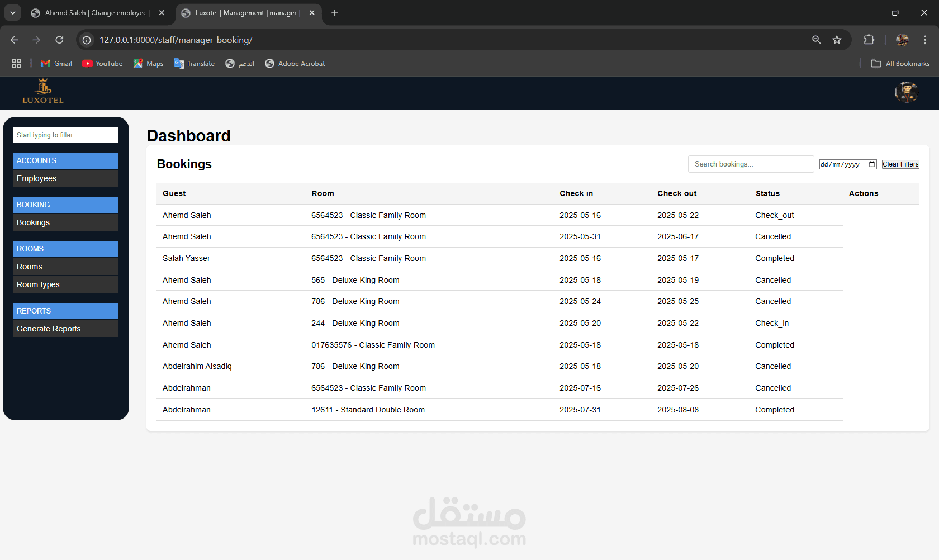Select the Abdelrahim Alsadiq guest cell
Viewport: 939px width, 560px height.
pyautogui.click(x=197, y=367)
